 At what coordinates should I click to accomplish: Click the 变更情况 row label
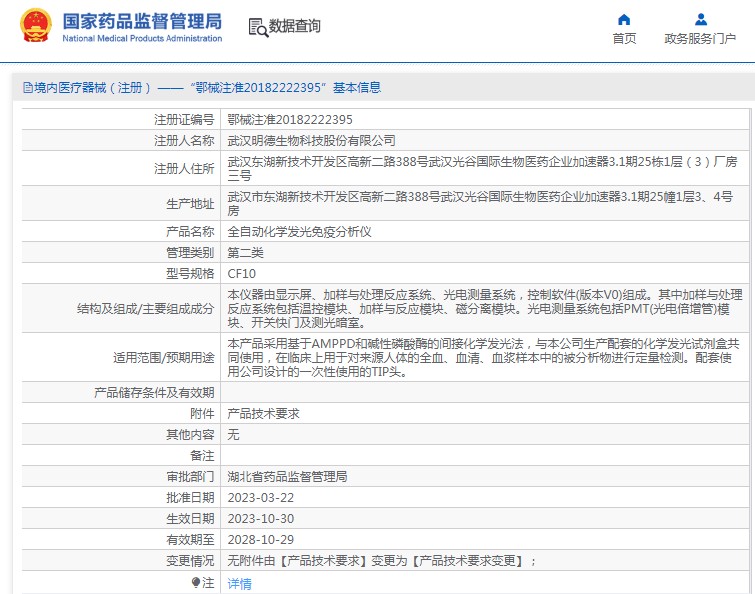pos(190,561)
